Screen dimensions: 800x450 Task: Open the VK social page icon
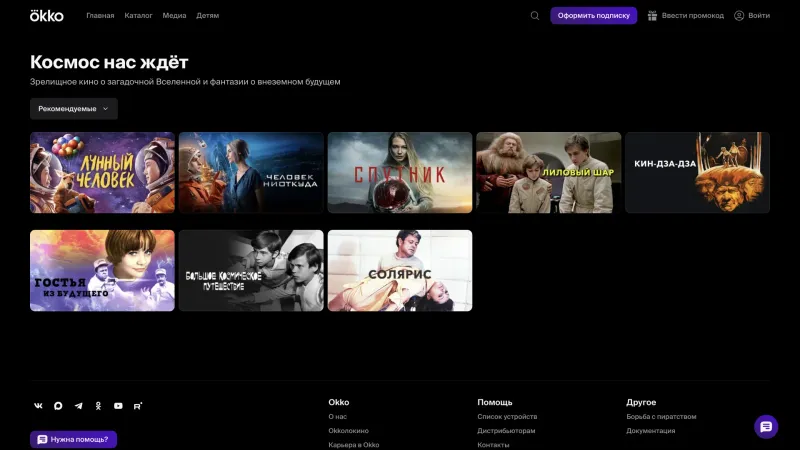click(38, 406)
